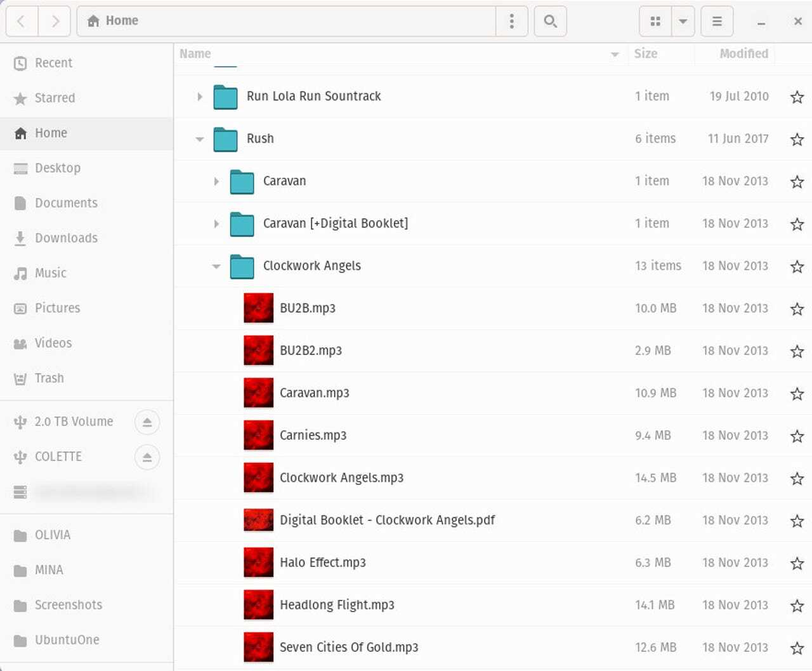
Task: Expand the Caravan folder
Action: (x=216, y=182)
